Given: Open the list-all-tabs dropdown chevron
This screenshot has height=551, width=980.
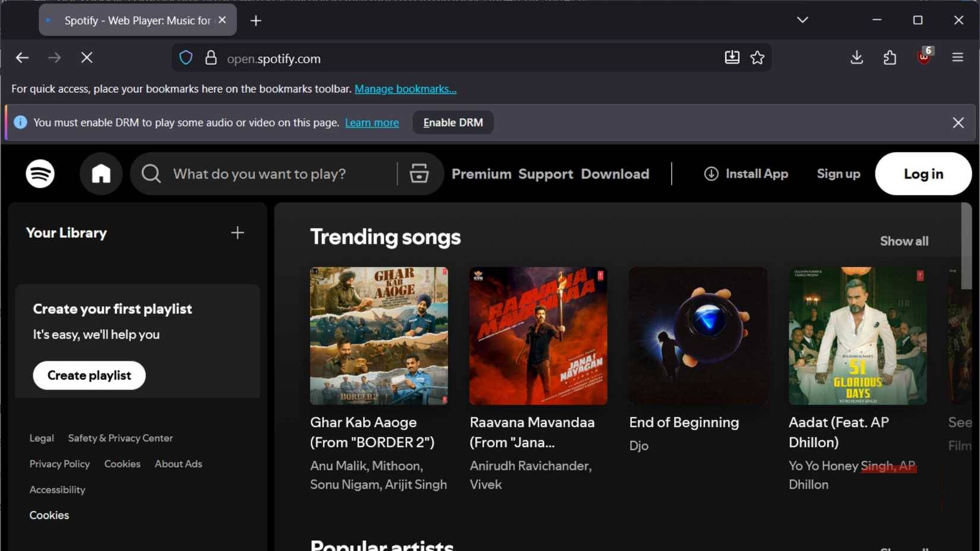Looking at the screenshot, I should pyautogui.click(x=802, y=20).
